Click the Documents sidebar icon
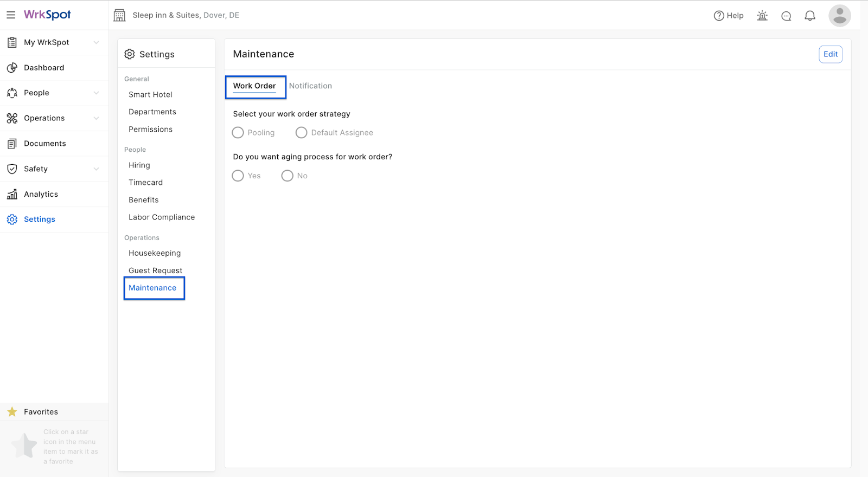This screenshot has height=477, width=868. pos(12,144)
